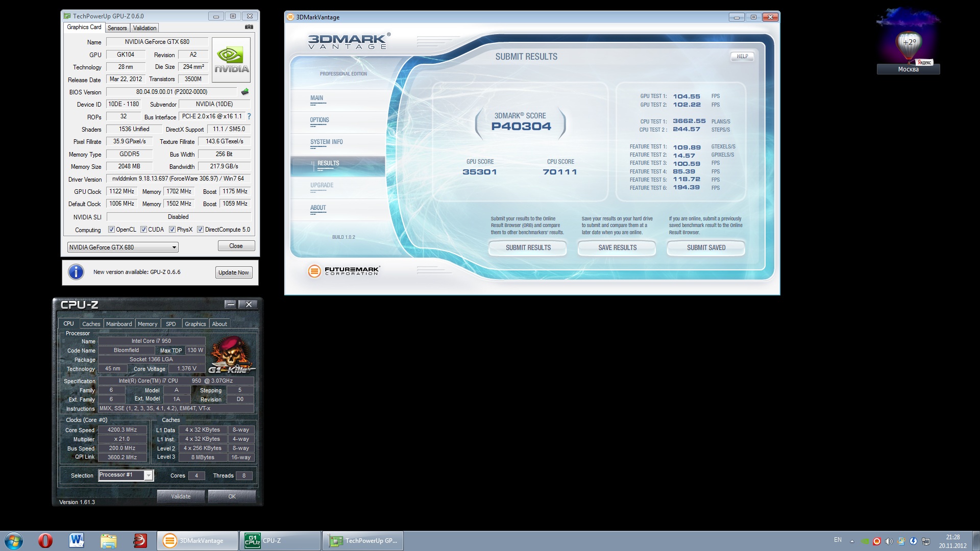Click the Driver Version field in GPU-Z
Viewport: 980px width, 551px height.
pyautogui.click(x=178, y=179)
